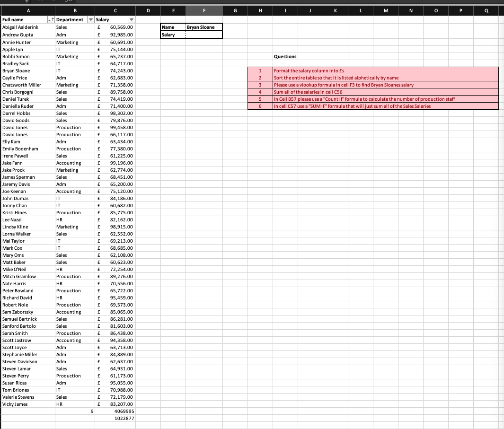Select the Questions heading cell
Viewport: 504px width, 429px height.
[285, 56]
